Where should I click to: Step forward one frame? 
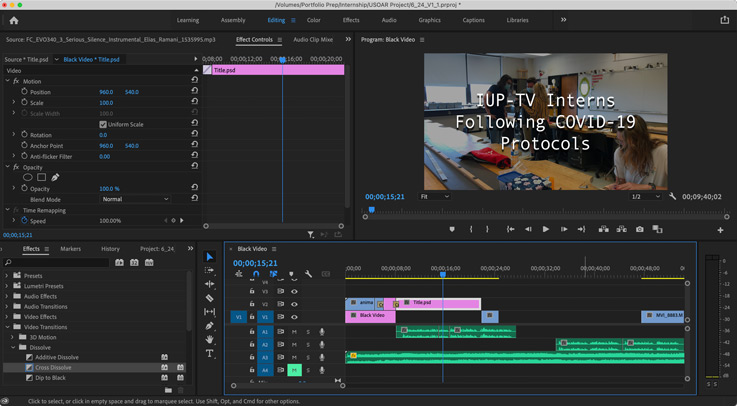click(564, 229)
